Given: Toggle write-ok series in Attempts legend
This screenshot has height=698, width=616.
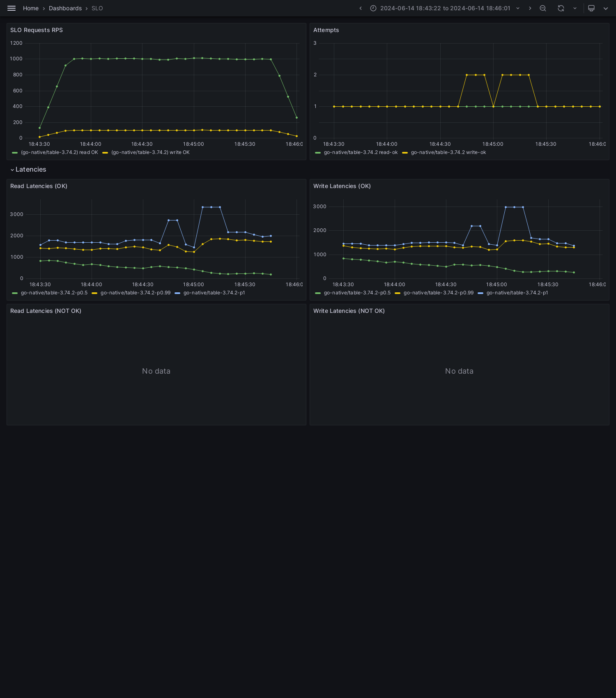Looking at the screenshot, I should pos(448,152).
